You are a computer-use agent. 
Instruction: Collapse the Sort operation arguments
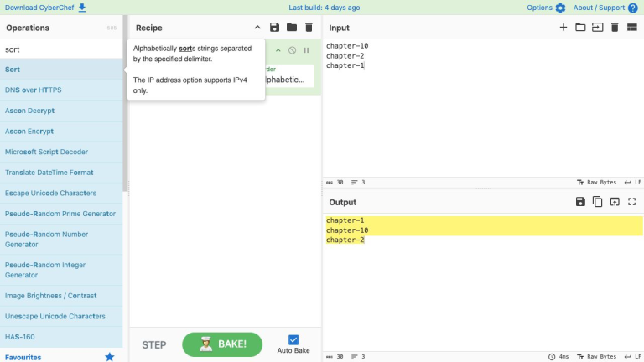click(x=278, y=50)
